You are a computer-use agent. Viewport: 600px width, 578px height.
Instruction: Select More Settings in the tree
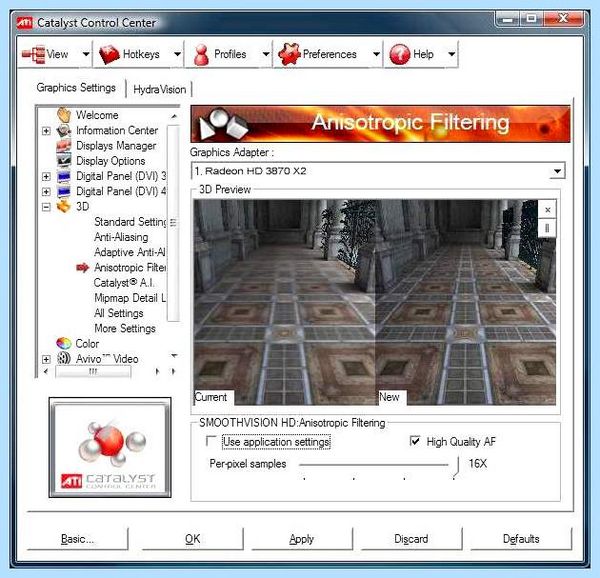point(125,329)
